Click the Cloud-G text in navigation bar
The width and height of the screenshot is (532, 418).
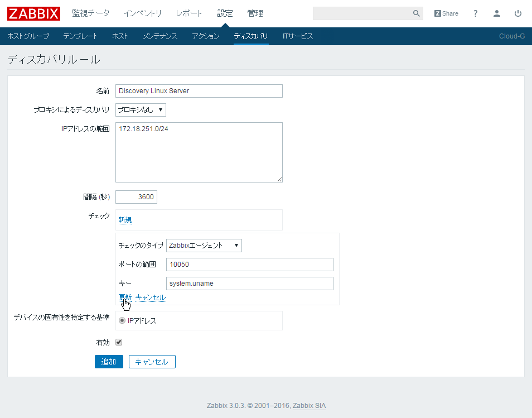coord(511,36)
